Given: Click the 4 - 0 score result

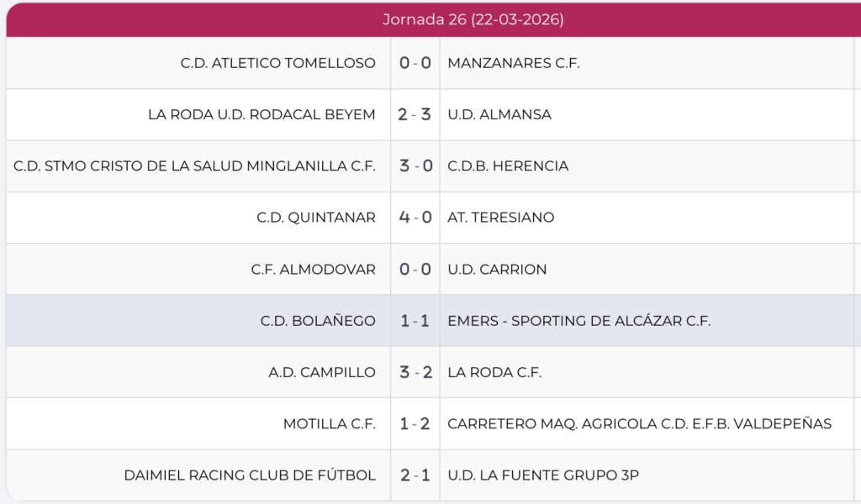Looking at the screenshot, I should pos(415,218).
